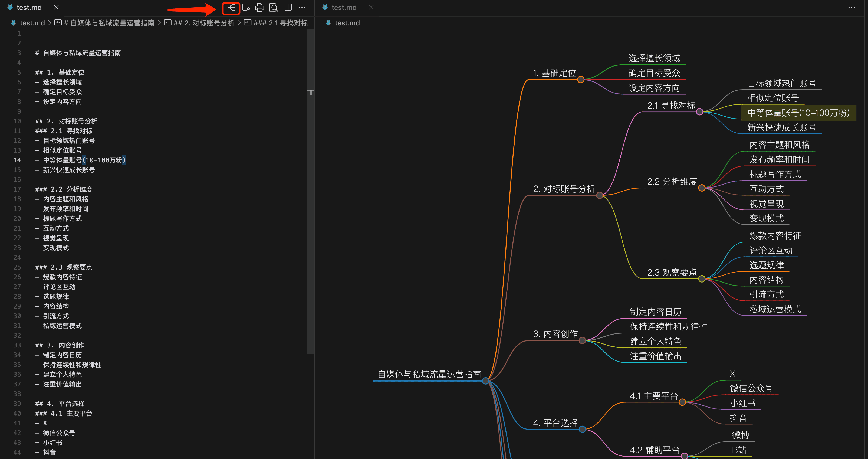Fold the '2. 对标账号分析' node circle
The height and width of the screenshot is (459, 868).
click(599, 195)
